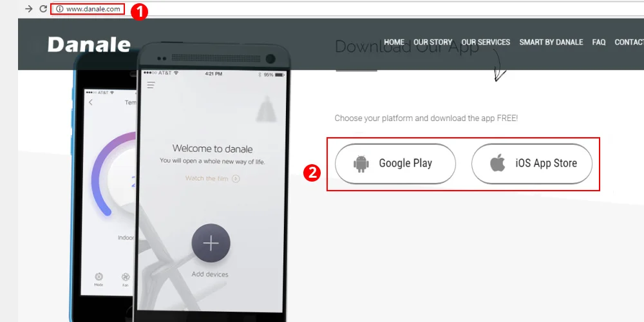Go to HOME in navigation
Screen dimensions: 644x322
(x=394, y=42)
